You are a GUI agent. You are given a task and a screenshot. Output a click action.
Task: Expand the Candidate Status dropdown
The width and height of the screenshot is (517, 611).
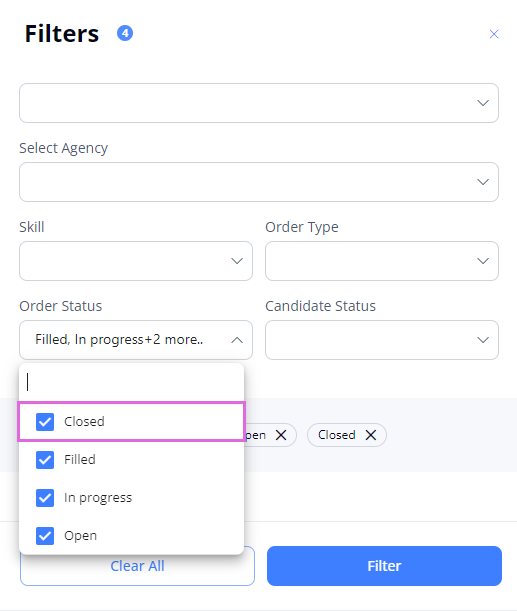(x=382, y=340)
